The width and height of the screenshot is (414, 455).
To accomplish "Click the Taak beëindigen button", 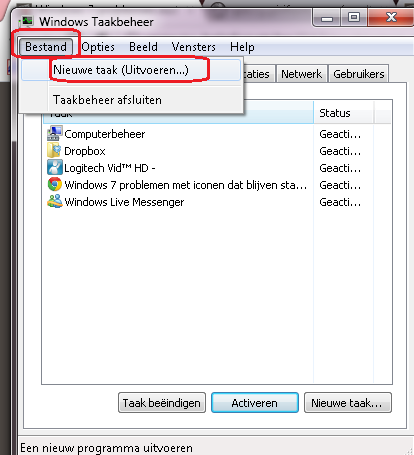I will point(162,403).
